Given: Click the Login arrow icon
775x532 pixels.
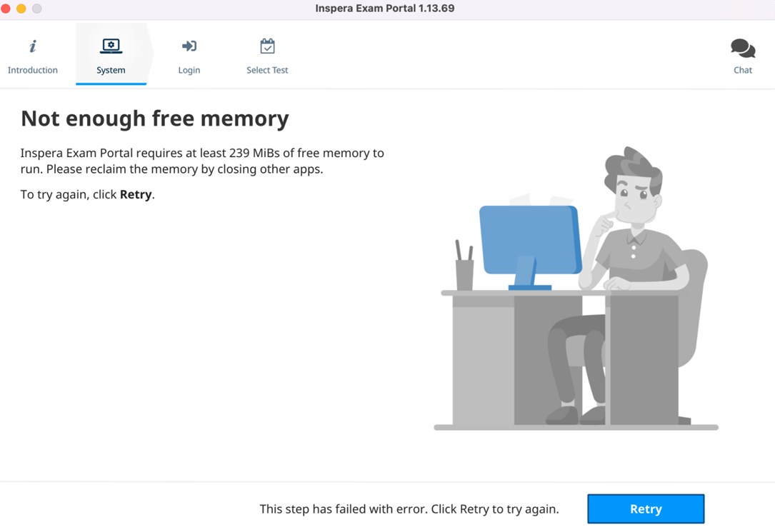Looking at the screenshot, I should (189, 46).
